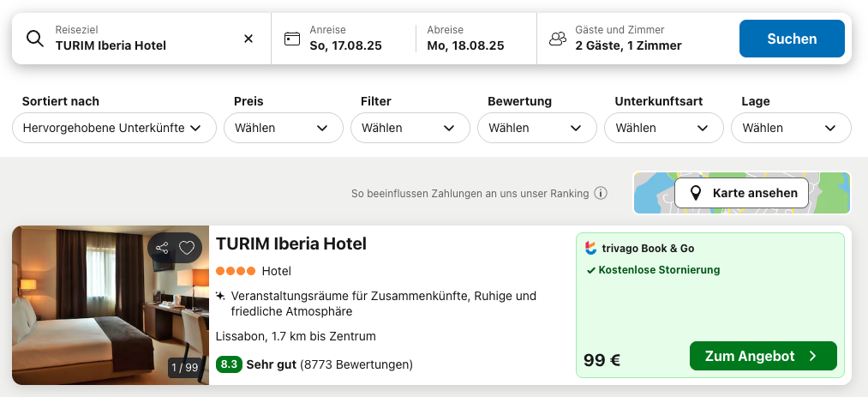The image size is (868, 397).
Task: Open the Unterkunftsart dropdown
Action: [x=664, y=128]
